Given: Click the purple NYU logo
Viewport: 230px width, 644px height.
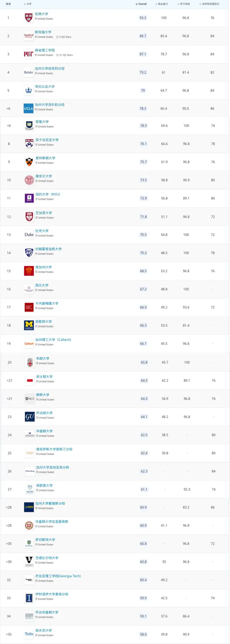Looking at the screenshot, I should click(x=29, y=198).
